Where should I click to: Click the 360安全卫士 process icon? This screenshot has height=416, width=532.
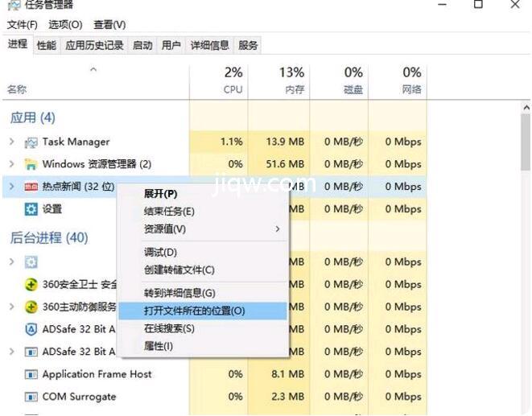[x=31, y=285]
